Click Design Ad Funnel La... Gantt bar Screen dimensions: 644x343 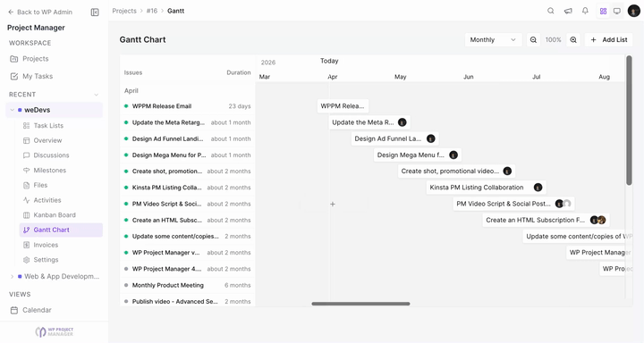coord(394,138)
